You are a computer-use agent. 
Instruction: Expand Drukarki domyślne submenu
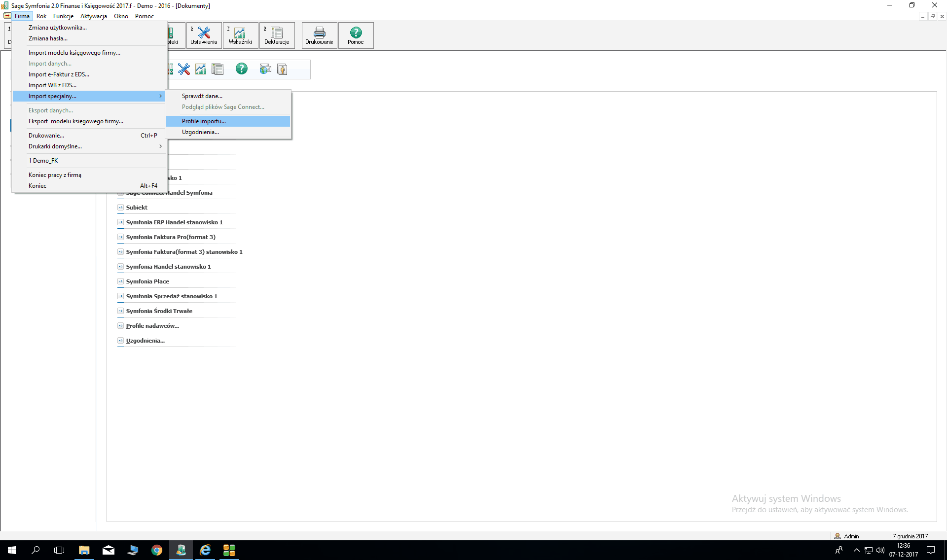tap(88, 146)
